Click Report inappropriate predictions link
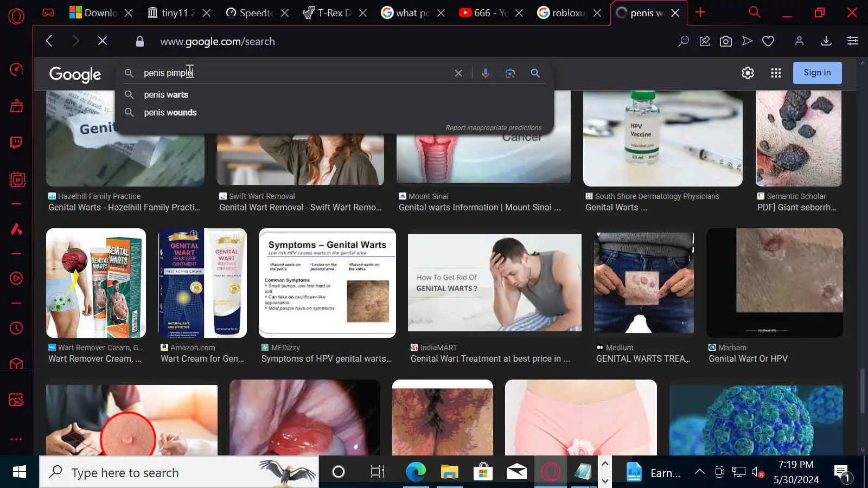Viewport: 868px width, 488px height. coord(493,128)
